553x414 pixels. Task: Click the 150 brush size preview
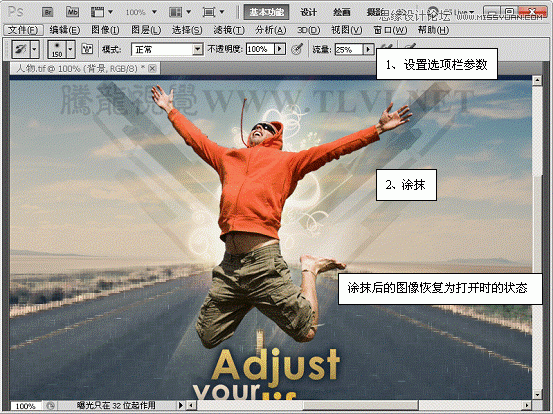pos(57,49)
